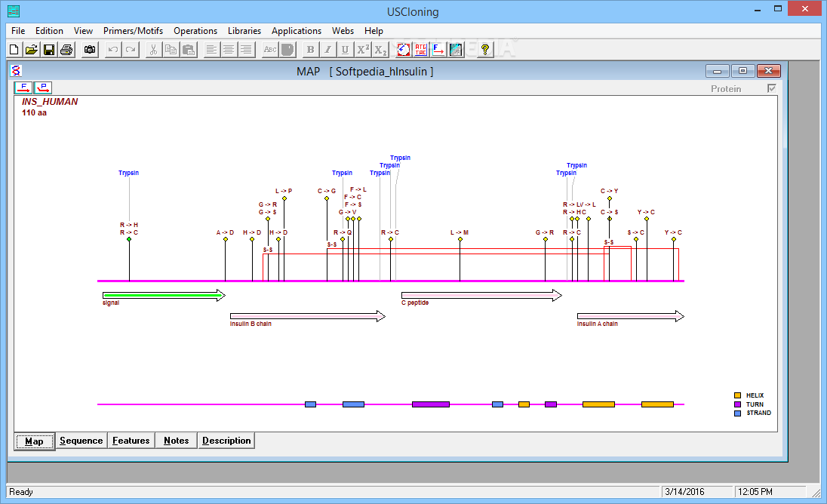
Task: Switch to the Description tab
Action: point(226,440)
